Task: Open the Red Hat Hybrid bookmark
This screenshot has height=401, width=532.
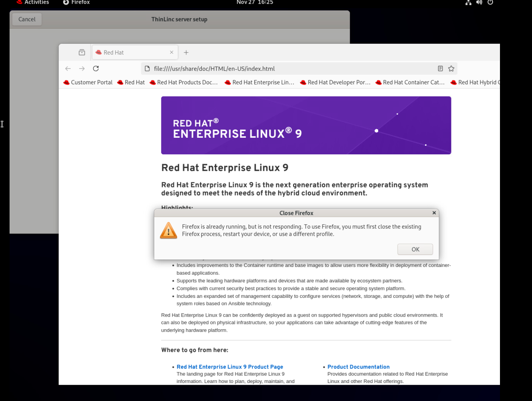Action: coord(475,82)
